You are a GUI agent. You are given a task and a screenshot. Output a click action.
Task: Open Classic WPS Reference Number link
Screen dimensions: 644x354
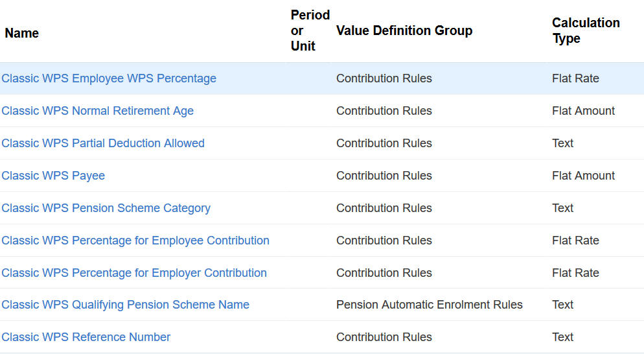[x=86, y=337]
